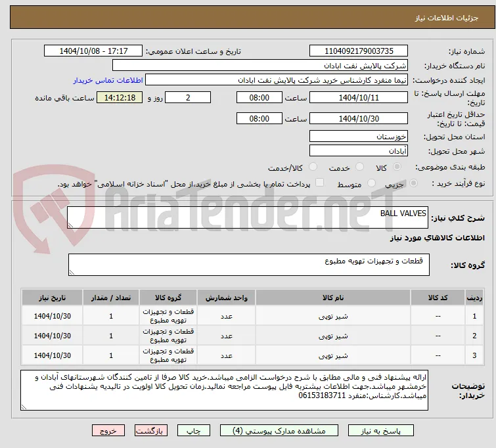Select the جزیی purchase type radio
The image size is (496, 448).
tap(413, 183)
